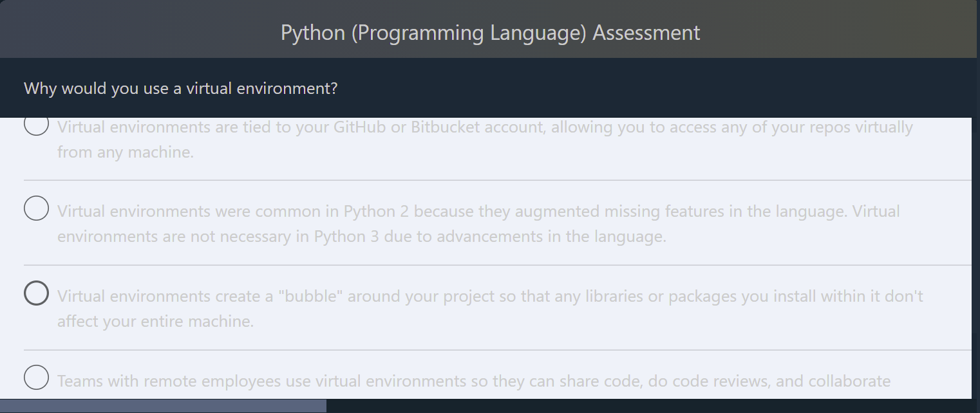Select the radio button about Python 2 virtual environments
The width and height of the screenshot is (980, 413).
36,208
